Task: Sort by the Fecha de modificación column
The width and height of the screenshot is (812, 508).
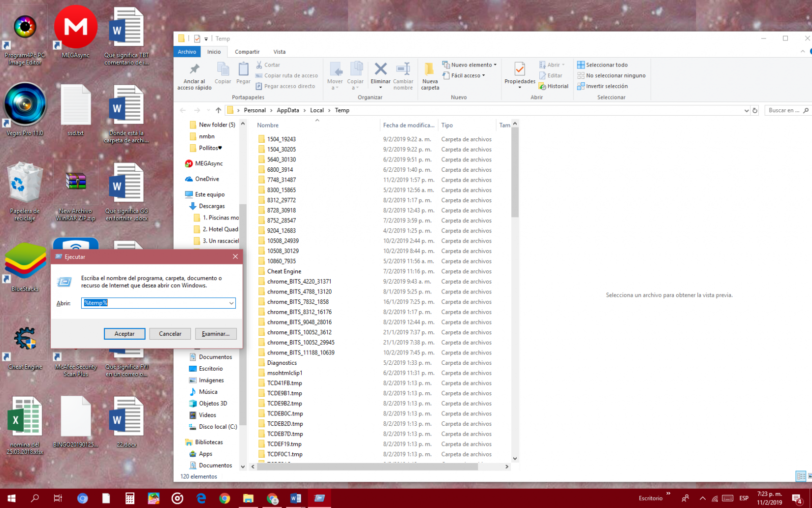Action: click(409, 125)
